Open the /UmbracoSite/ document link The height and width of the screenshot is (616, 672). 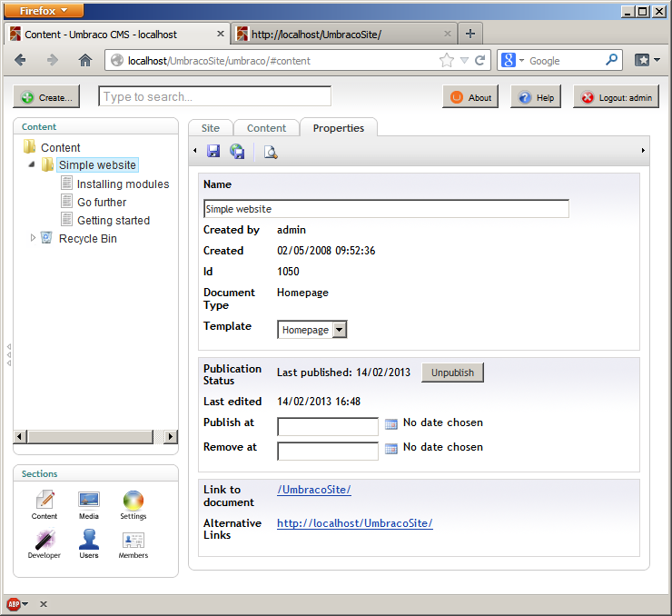pos(314,490)
